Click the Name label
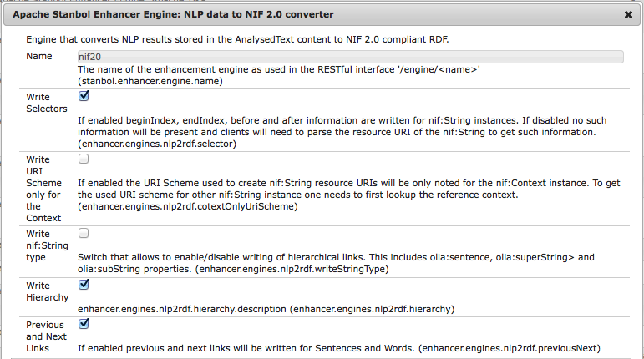The width and height of the screenshot is (644, 359). click(39, 56)
